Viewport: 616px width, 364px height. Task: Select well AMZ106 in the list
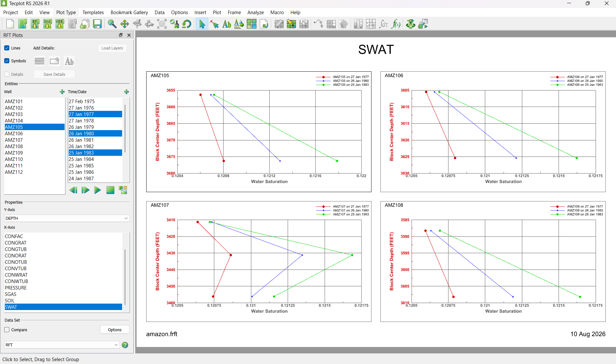(34, 133)
